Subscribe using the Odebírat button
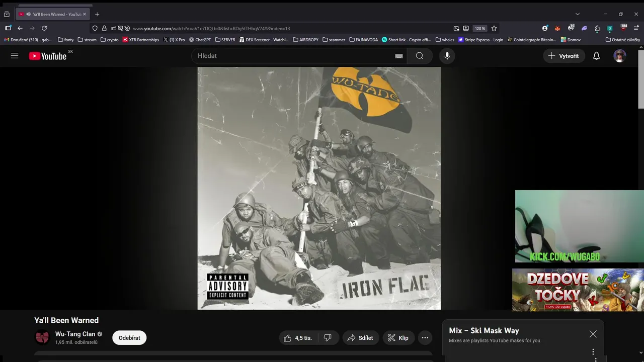Image resolution: width=644 pixels, height=362 pixels. [129, 338]
